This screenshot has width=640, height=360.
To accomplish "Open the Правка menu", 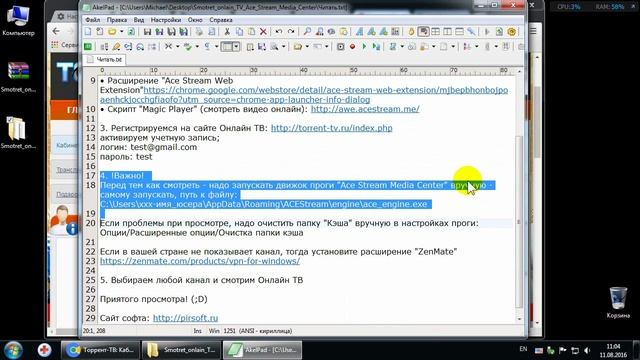I will (117, 20).
